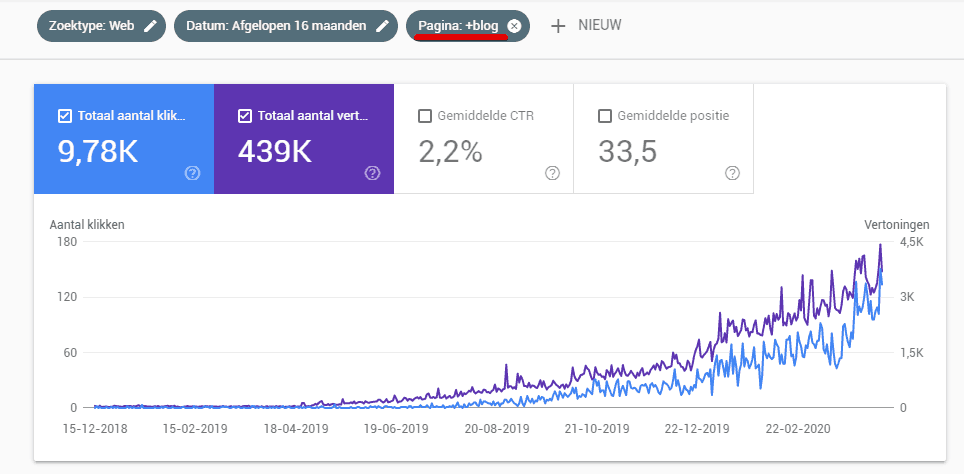Uncheck the Totaal aantal vertoningen checkbox

tap(245, 116)
